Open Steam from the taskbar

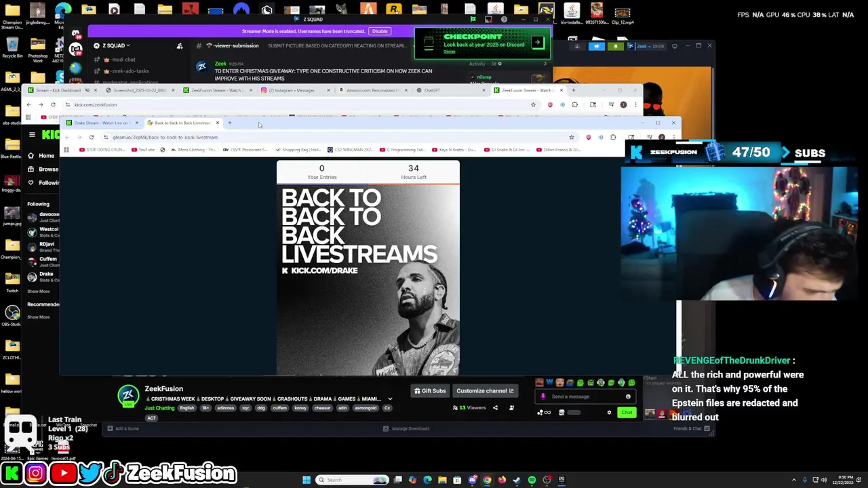pos(517,480)
